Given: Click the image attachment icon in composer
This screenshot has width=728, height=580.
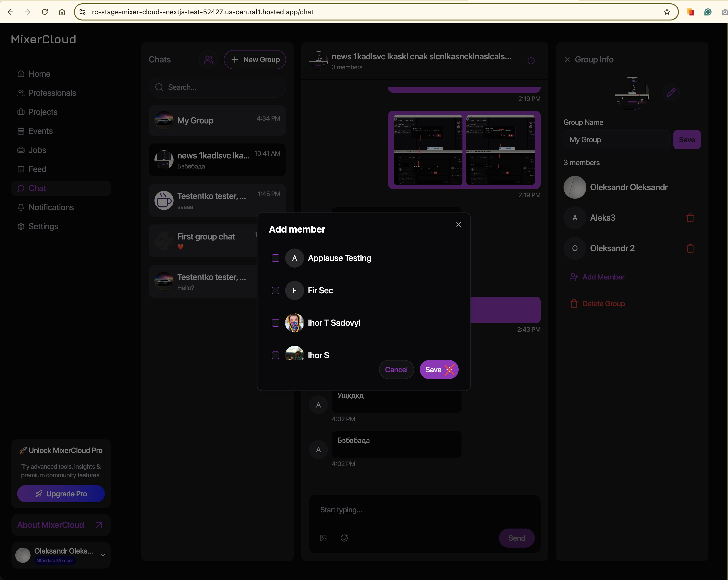Looking at the screenshot, I should click(323, 538).
